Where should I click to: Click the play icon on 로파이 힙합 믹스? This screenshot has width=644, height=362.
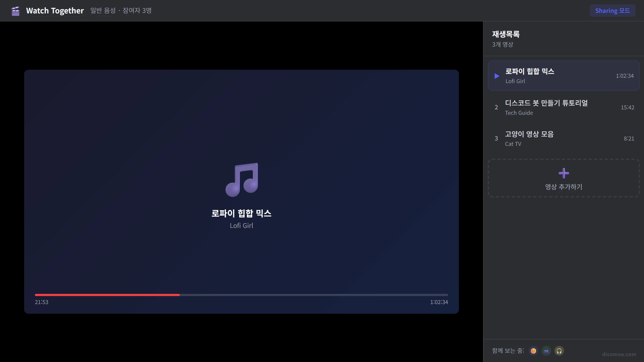[x=497, y=76]
